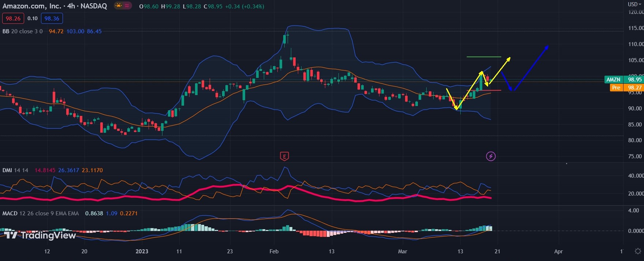Image resolution: width=644 pixels, height=261 pixels.
Task: Select the 0.10 spread value
Action: [x=33, y=18]
